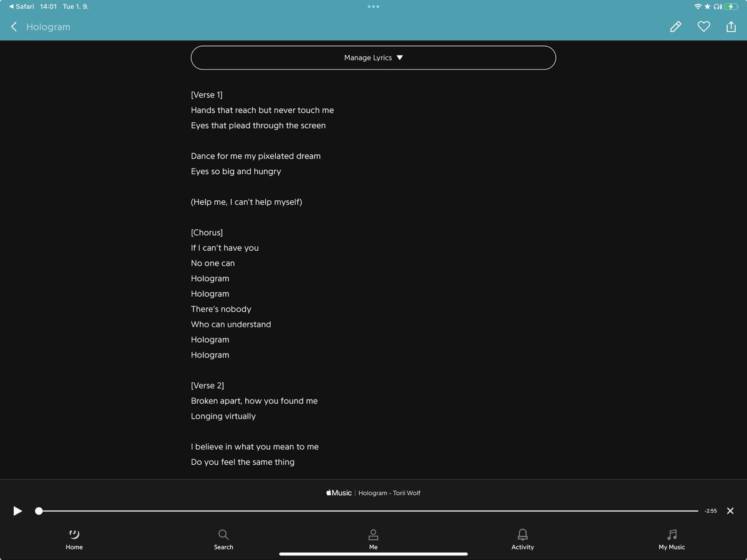Select the [Verse 1] label
The width and height of the screenshot is (747, 560).
[207, 95]
